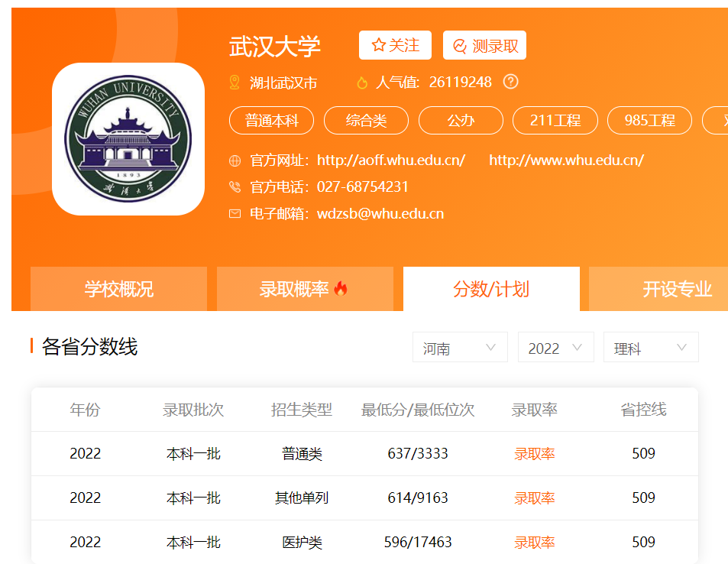Click the 医护类 cell

(x=302, y=542)
